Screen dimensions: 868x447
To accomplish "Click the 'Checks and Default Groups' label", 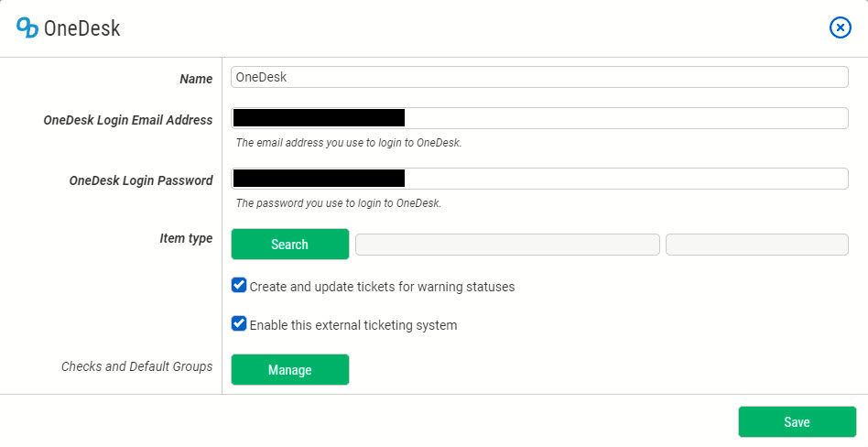I will [136, 366].
